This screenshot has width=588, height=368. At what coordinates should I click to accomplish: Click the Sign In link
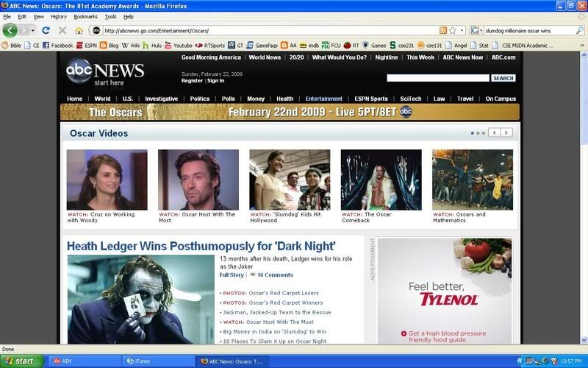(215, 81)
